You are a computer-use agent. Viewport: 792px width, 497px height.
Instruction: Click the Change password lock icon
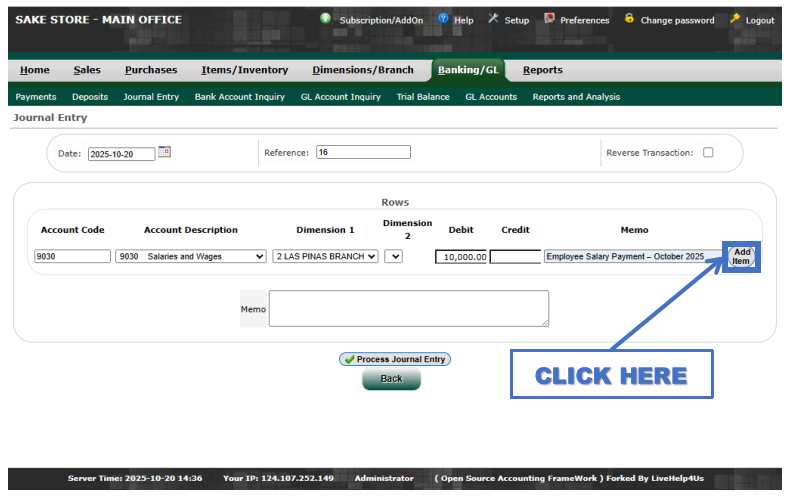point(629,19)
